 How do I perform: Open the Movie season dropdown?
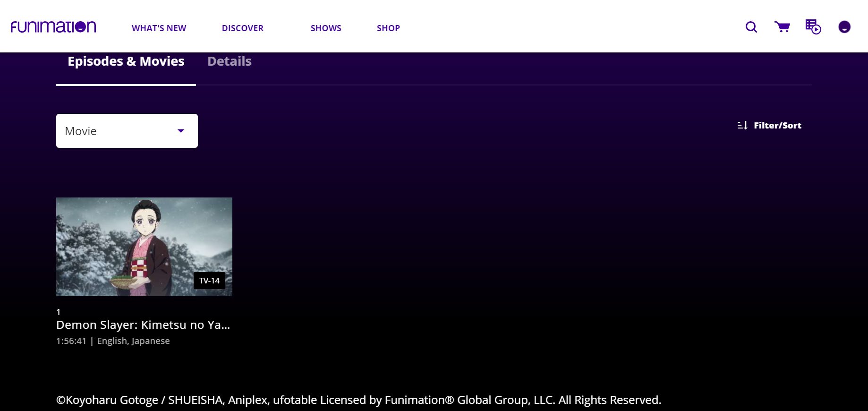[x=118, y=131]
